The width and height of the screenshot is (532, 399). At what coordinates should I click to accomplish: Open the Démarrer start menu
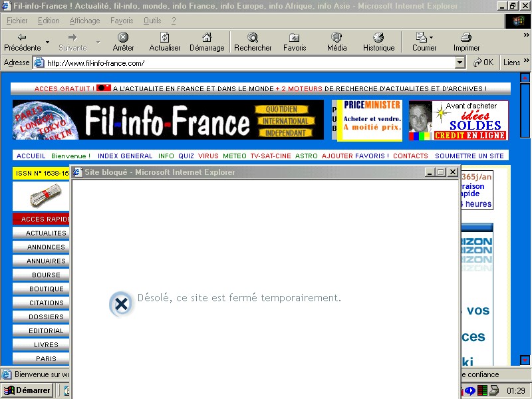tap(27, 390)
